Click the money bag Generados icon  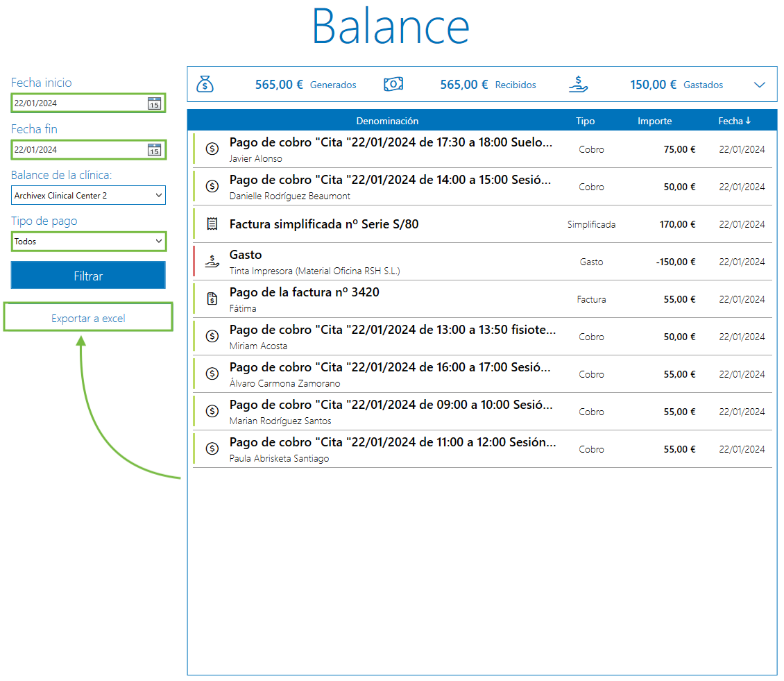pos(205,84)
